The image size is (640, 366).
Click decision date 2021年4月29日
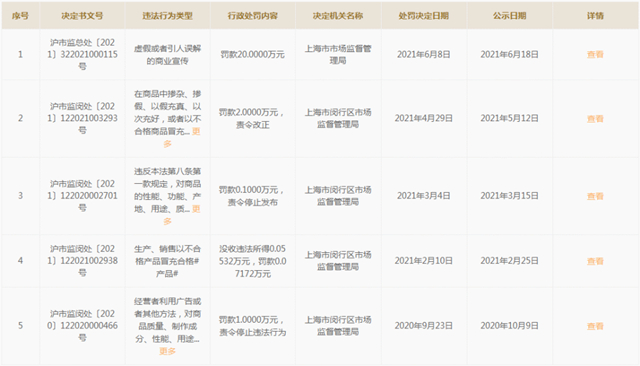click(x=424, y=118)
